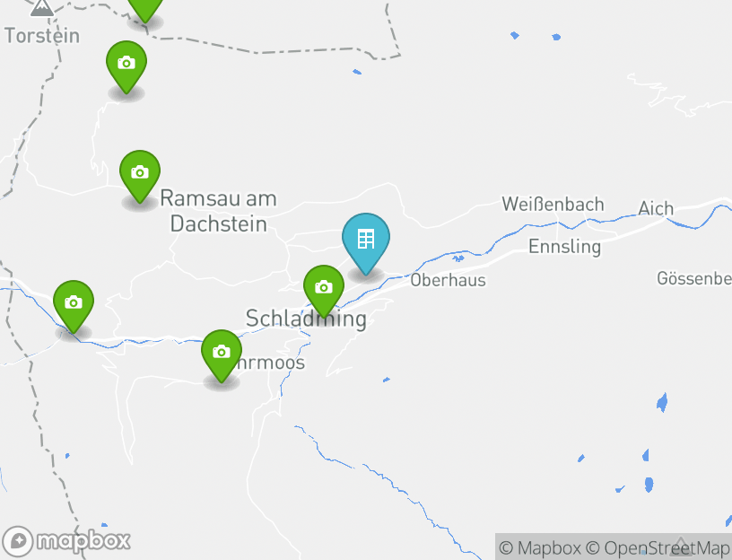Open the © OpenStreetMap attribution link

[658, 547]
